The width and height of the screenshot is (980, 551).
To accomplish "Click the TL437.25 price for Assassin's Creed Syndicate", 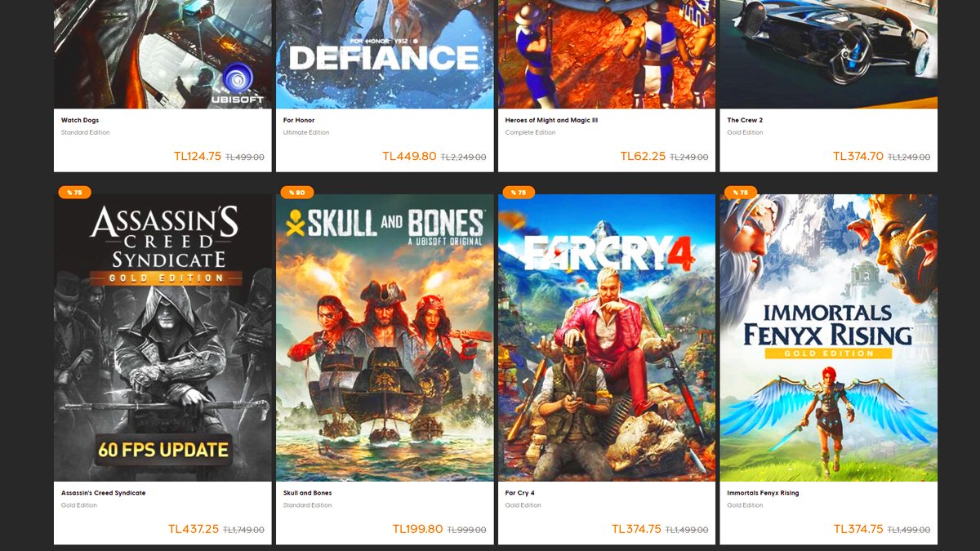I will (x=194, y=529).
